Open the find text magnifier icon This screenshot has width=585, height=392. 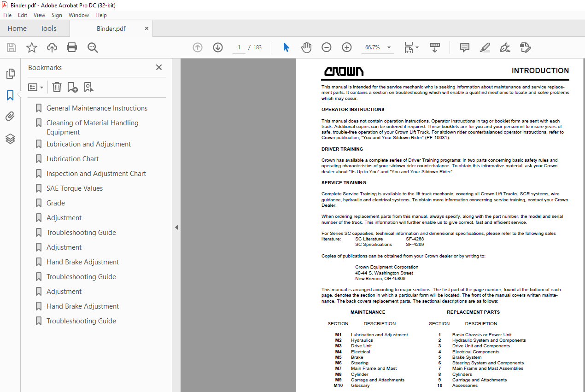(93, 47)
